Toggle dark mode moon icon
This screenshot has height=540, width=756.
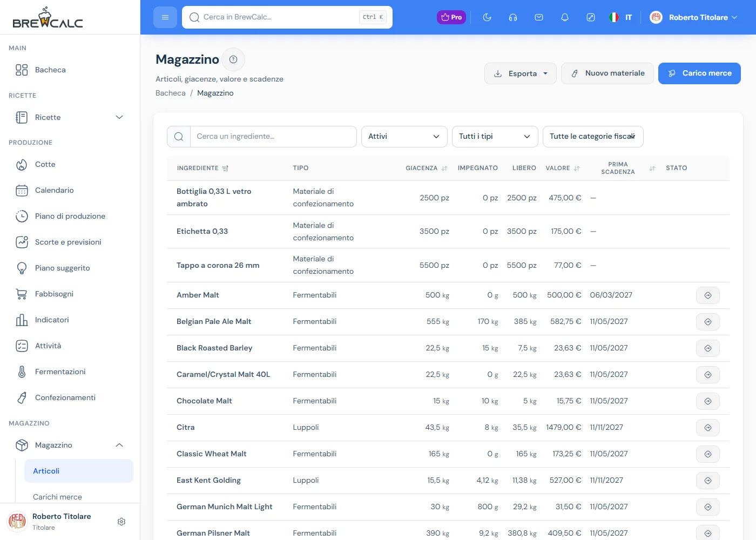click(x=487, y=17)
